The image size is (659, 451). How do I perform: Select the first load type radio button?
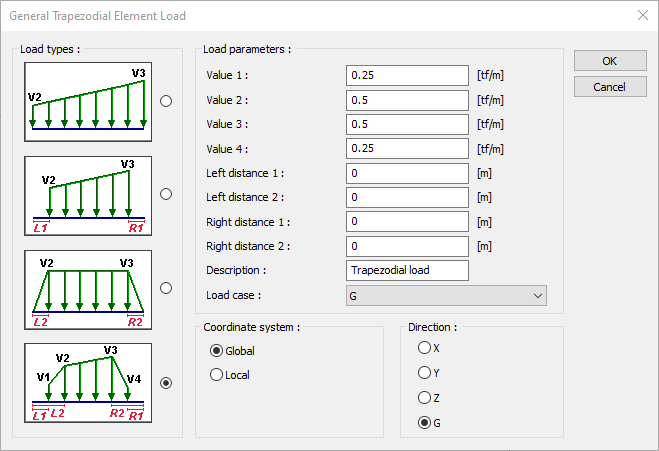(x=166, y=101)
